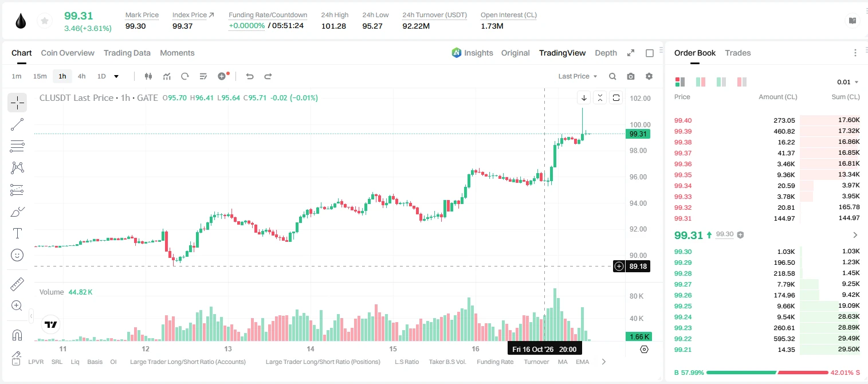Viewport: 868px width, 384px height.
Task: Expand more timeframe options after 1D
Action: click(x=116, y=76)
